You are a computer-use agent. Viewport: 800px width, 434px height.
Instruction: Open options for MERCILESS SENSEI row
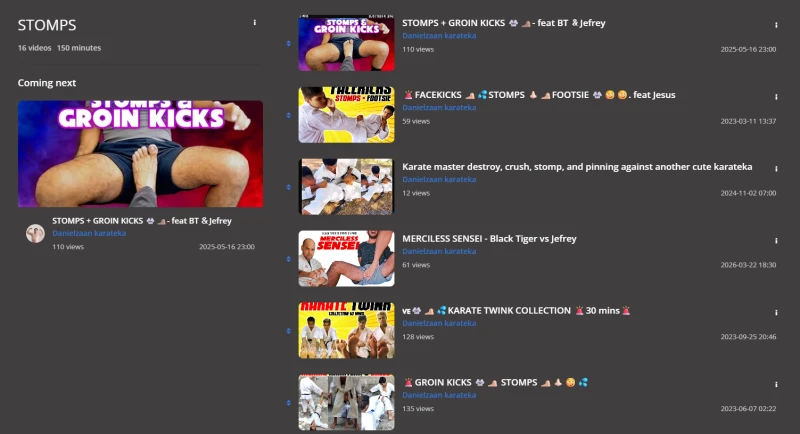(x=776, y=240)
